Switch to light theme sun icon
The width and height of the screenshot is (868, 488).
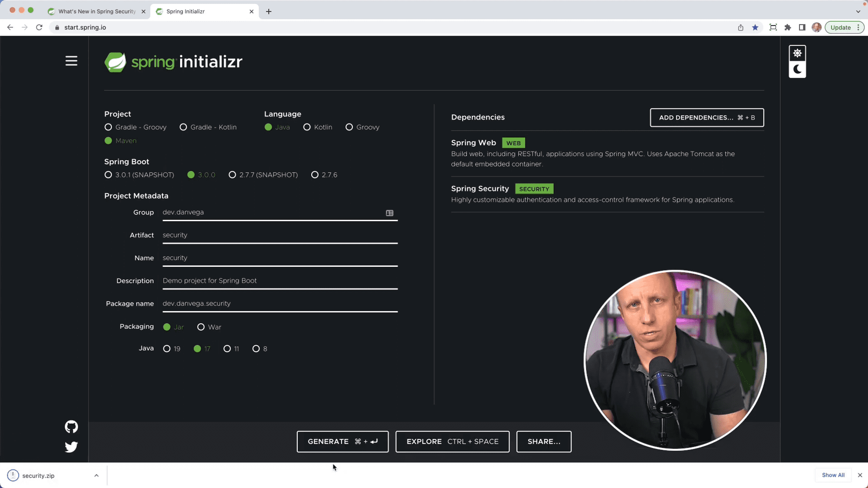point(797,53)
